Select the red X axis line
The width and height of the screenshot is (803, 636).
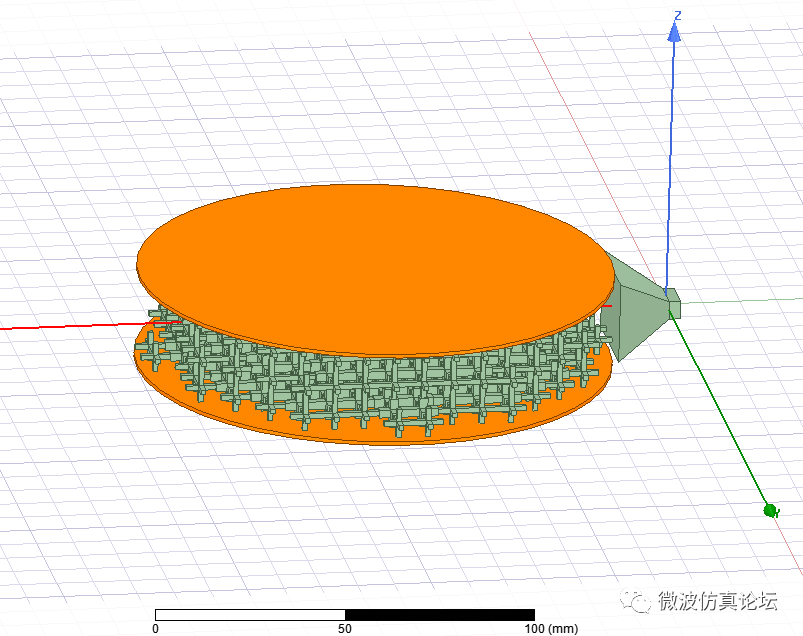60,325
